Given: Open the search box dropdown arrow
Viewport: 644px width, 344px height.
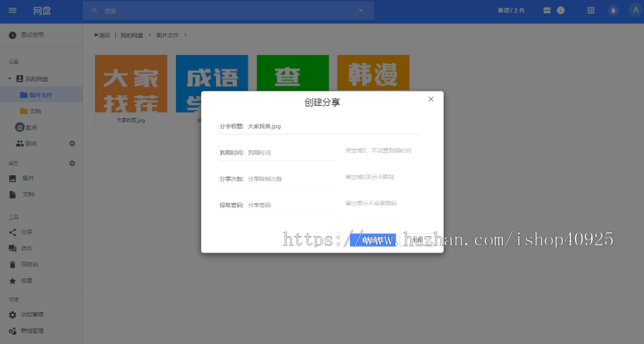Looking at the screenshot, I should (361, 11).
